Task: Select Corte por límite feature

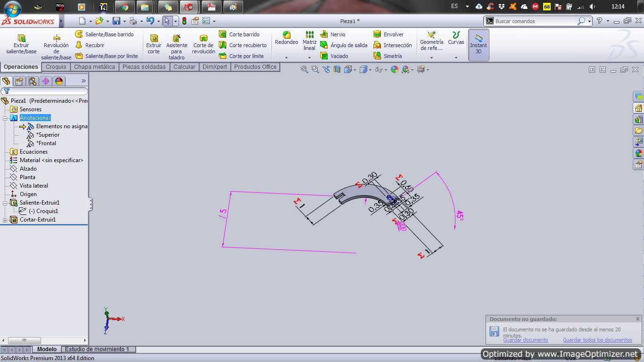Action: (x=241, y=56)
